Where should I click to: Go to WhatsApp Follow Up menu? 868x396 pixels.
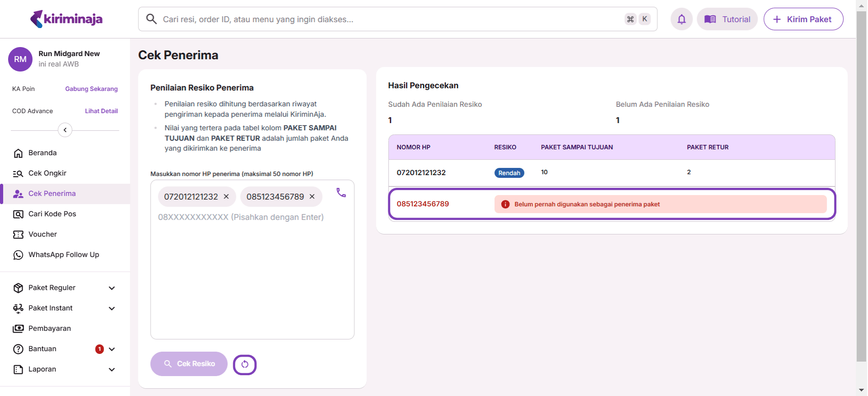pos(63,255)
